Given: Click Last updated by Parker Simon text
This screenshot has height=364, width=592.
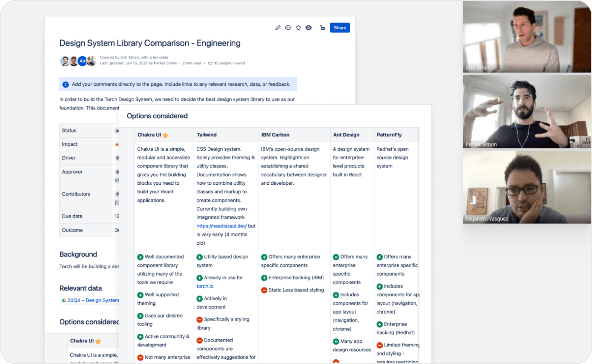Looking at the screenshot, I should [139, 63].
